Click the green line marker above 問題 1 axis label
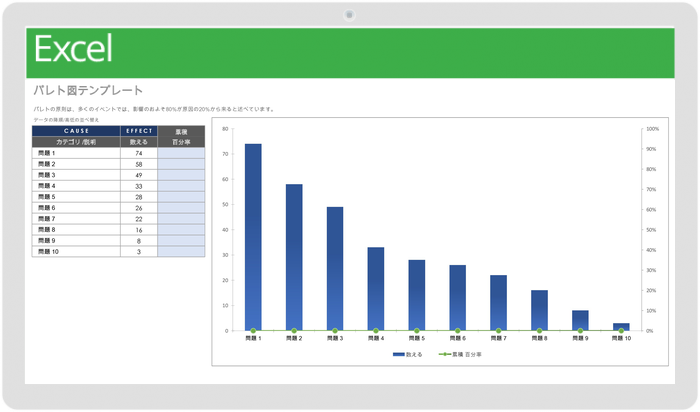Image resolution: width=700 pixels, height=412 pixels. point(253,331)
